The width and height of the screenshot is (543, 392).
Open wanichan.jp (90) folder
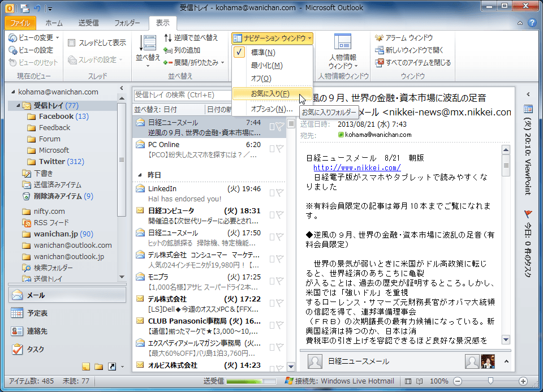point(58,234)
